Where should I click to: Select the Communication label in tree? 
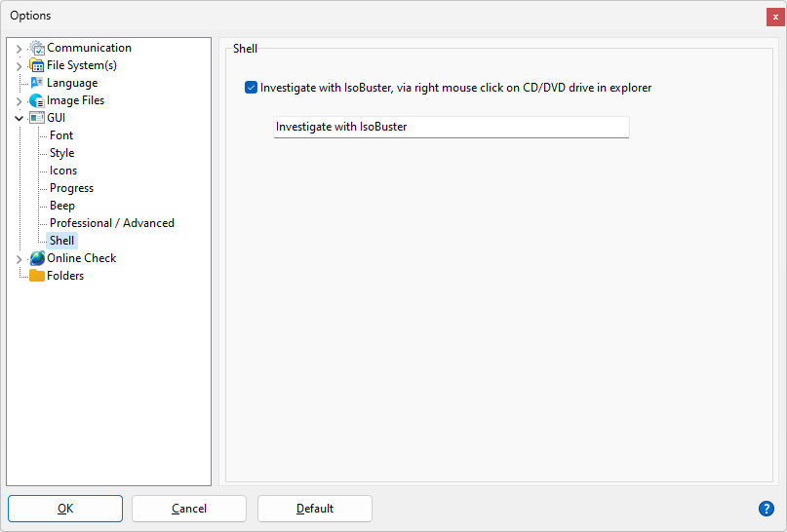pyautogui.click(x=89, y=48)
